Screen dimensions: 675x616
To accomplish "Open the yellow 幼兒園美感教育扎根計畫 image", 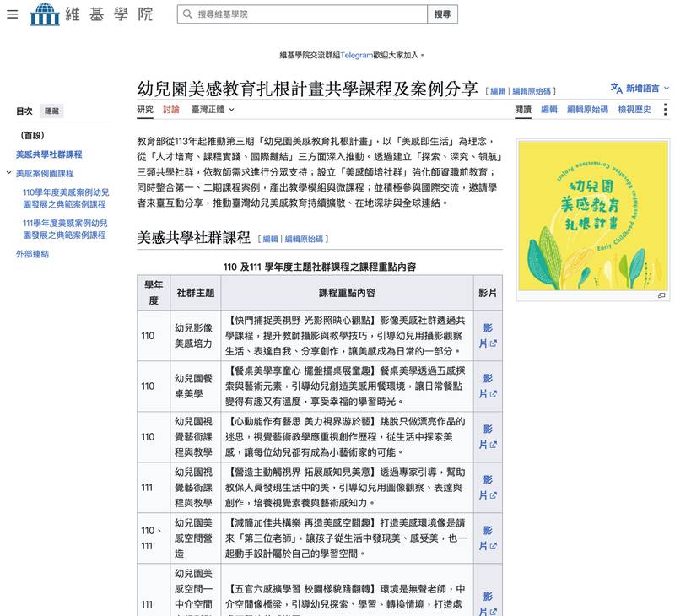I will tap(593, 216).
